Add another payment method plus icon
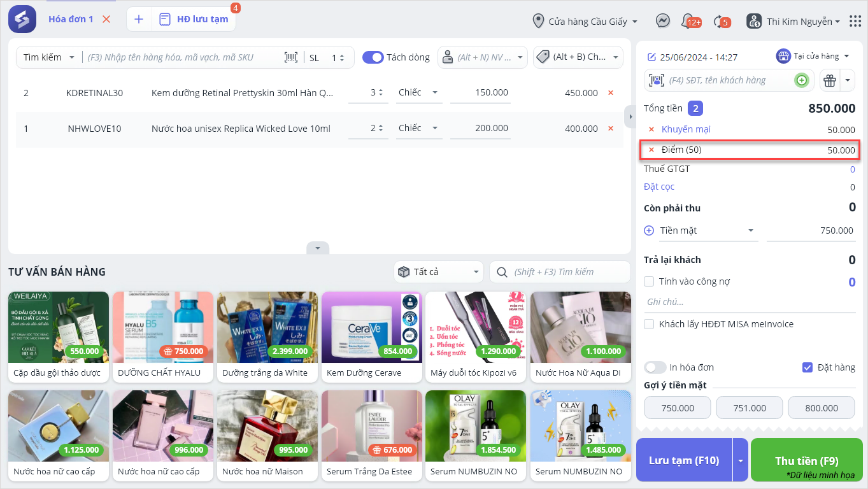Viewport: 868px width, 489px height. 649,230
